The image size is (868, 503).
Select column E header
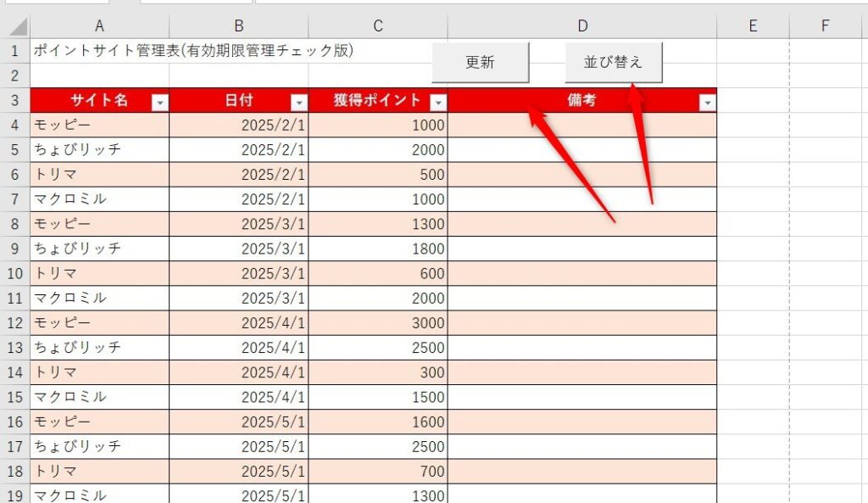(x=753, y=26)
